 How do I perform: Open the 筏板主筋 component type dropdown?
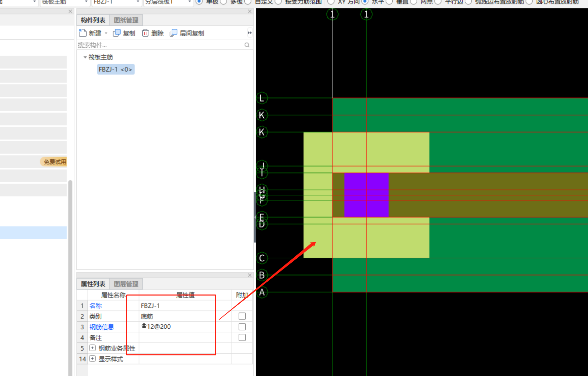86,2
